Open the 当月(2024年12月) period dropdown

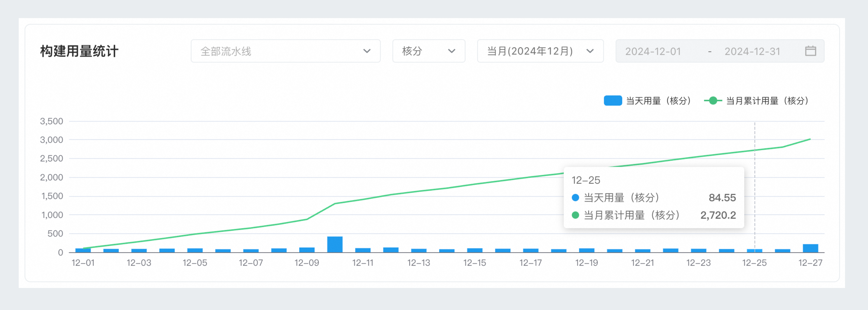tap(540, 51)
